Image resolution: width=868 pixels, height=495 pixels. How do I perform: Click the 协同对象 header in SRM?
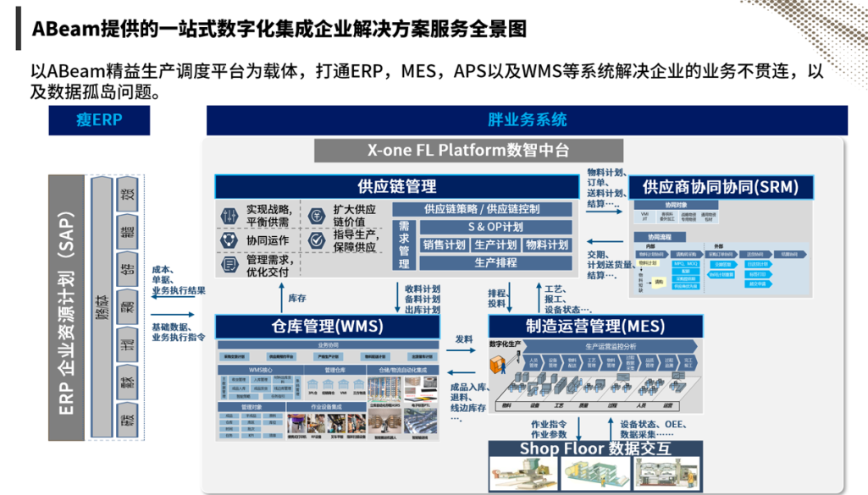click(x=676, y=205)
